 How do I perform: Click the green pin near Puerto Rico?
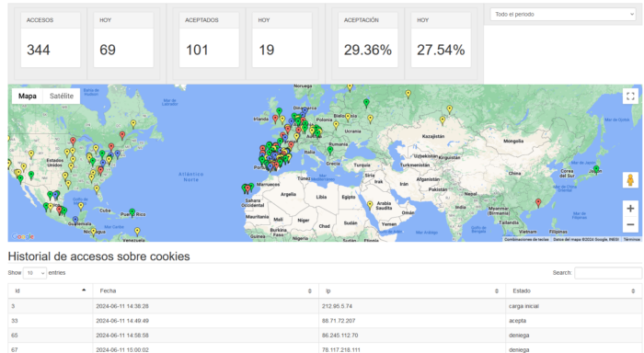click(x=132, y=212)
